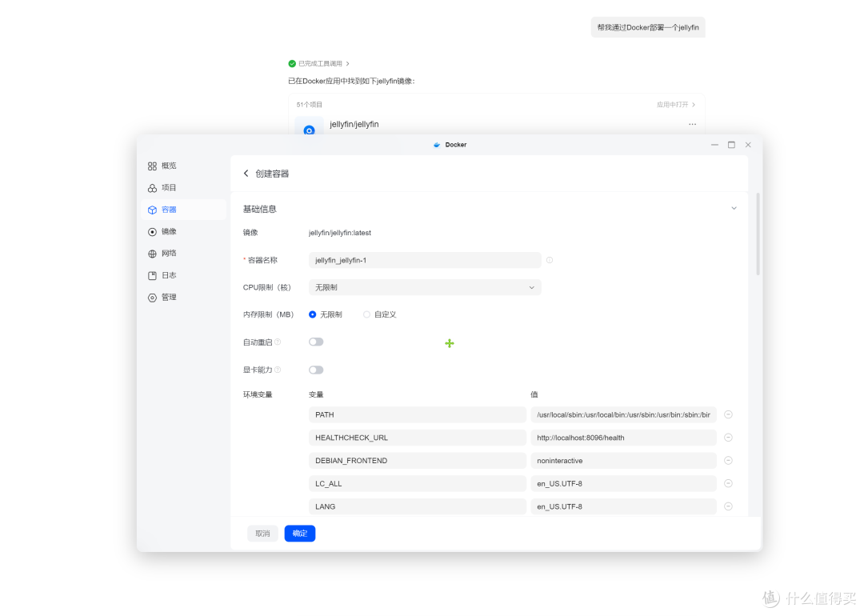Click info icon beside container name
This screenshot has height=616, width=864.
(x=550, y=260)
